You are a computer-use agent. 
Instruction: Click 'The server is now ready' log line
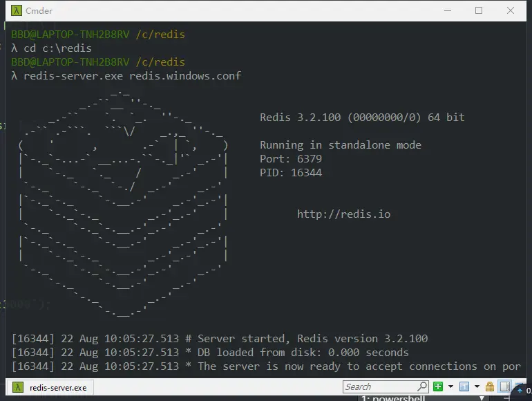(266, 366)
